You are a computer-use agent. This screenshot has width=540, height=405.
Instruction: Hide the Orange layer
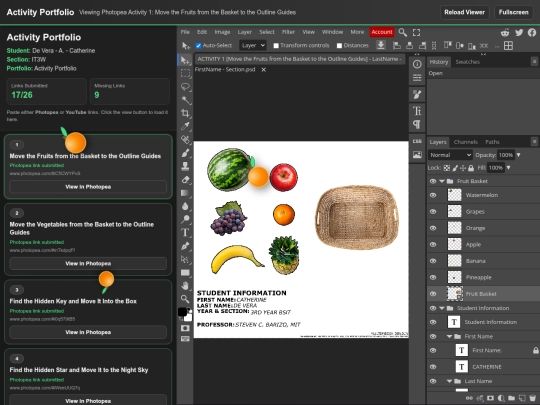pyautogui.click(x=433, y=228)
